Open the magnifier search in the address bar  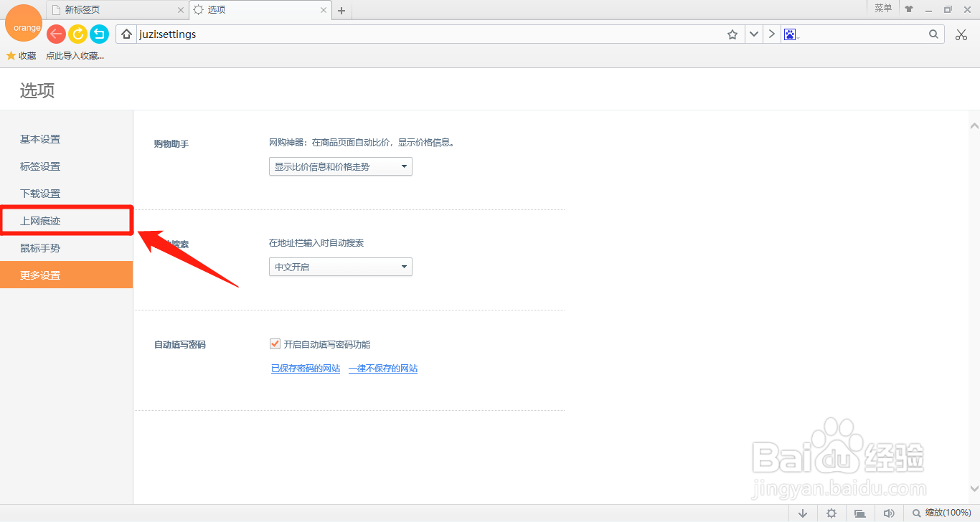click(x=933, y=34)
